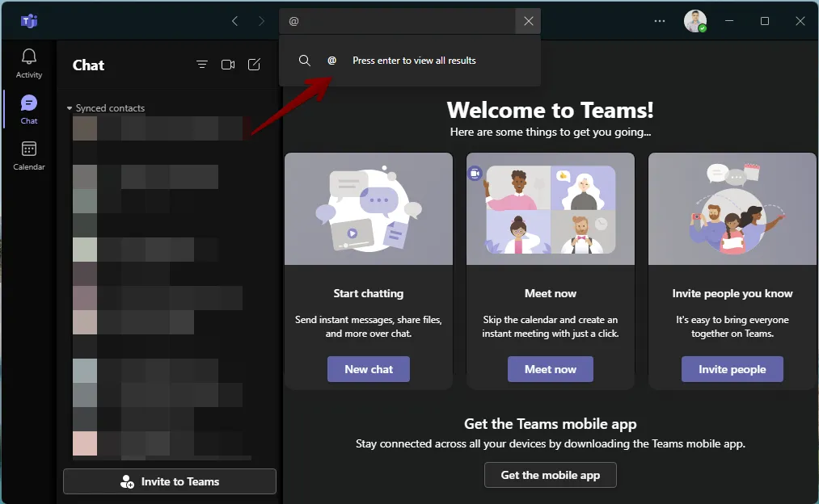
Task: Click Get the mobile app
Action: pyautogui.click(x=550, y=475)
